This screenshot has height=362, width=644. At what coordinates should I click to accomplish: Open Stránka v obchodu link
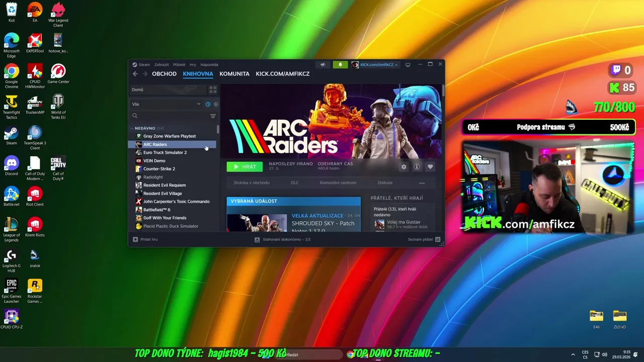coord(252,183)
